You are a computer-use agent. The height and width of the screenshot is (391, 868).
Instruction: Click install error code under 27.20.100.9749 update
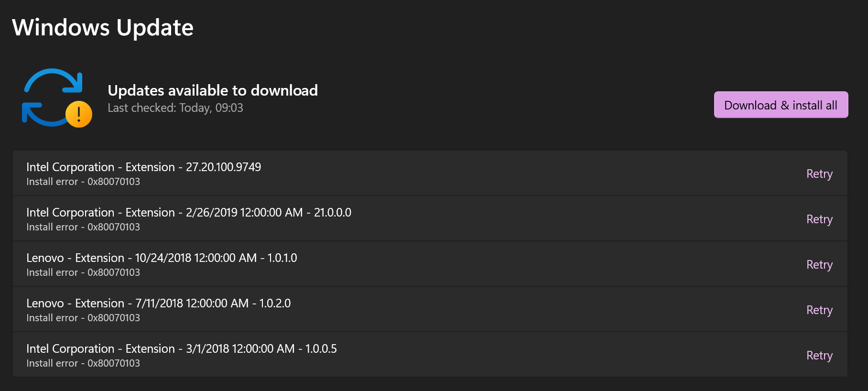[x=83, y=182]
